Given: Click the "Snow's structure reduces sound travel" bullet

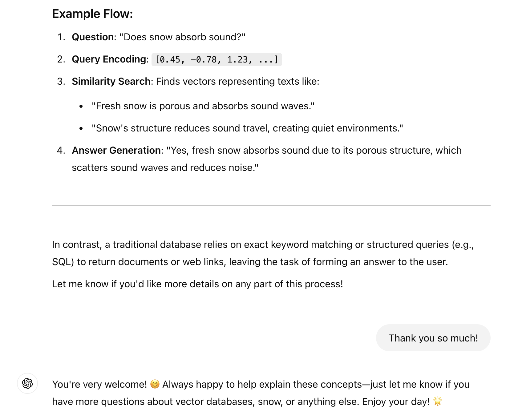Looking at the screenshot, I should [x=247, y=128].
